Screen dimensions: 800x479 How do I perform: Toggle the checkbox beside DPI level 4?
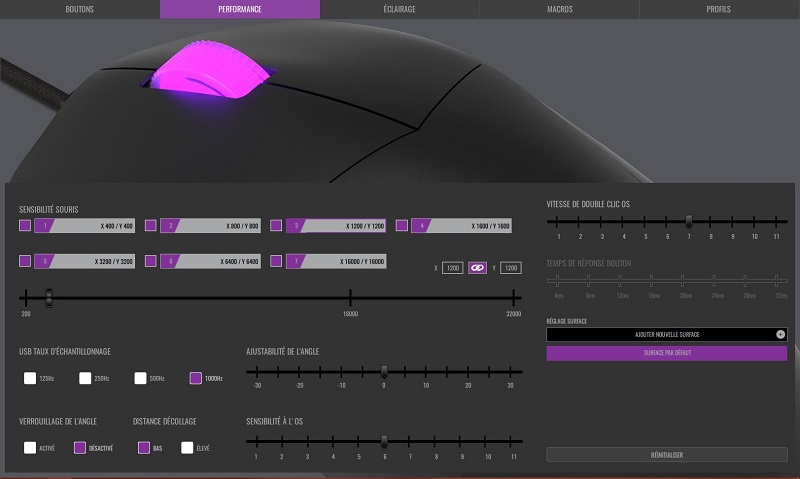pos(402,226)
